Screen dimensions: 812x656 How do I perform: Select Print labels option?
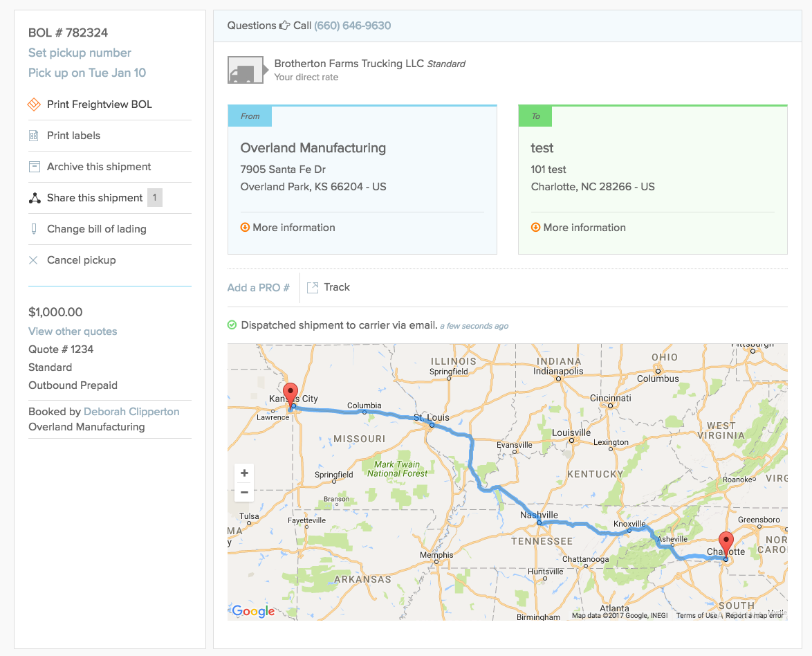coord(73,135)
